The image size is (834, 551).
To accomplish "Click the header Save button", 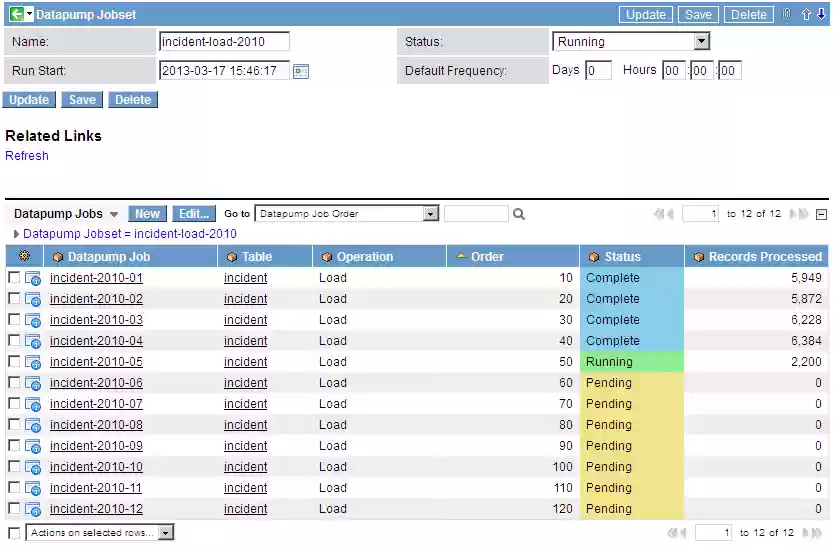I will (x=698, y=15).
